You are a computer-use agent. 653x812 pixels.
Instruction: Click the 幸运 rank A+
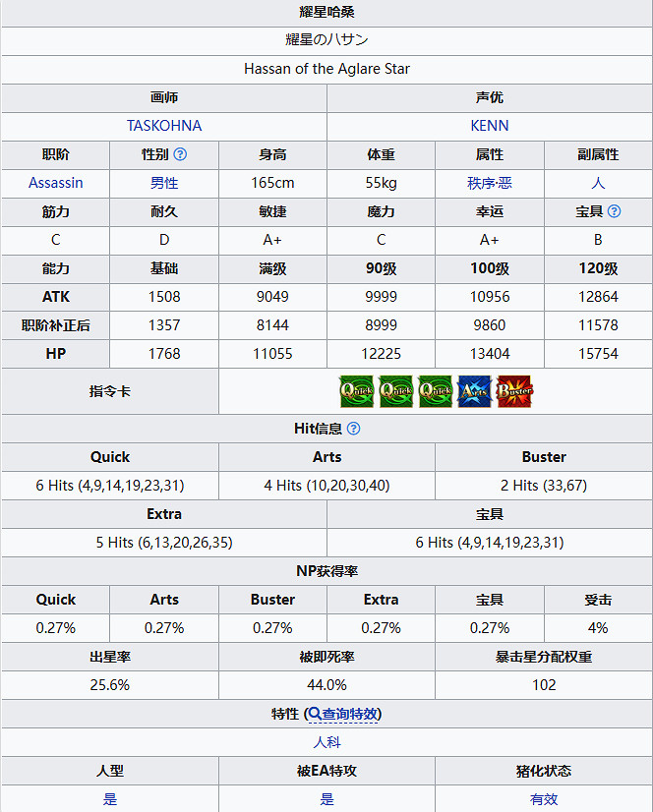pyautogui.click(x=490, y=240)
